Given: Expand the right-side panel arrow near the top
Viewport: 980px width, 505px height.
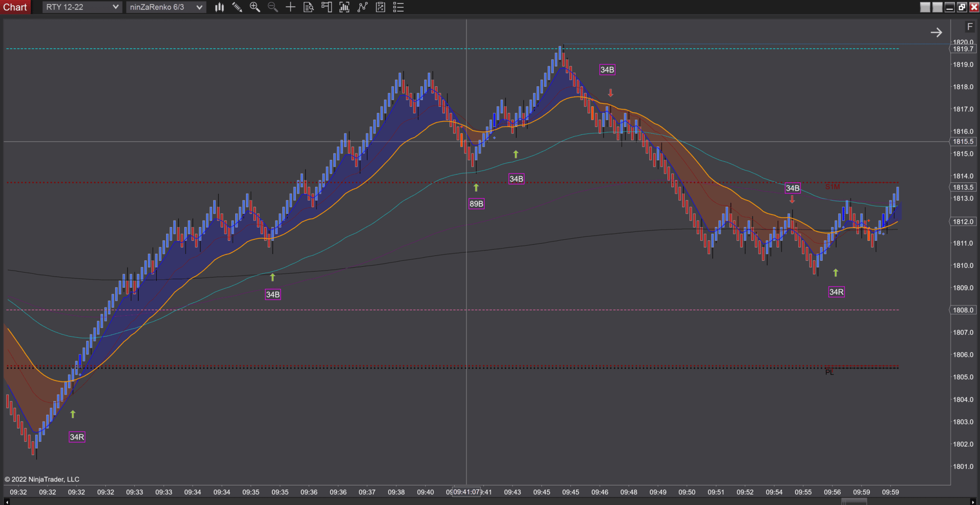Looking at the screenshot, I should (x=936, y=32).
